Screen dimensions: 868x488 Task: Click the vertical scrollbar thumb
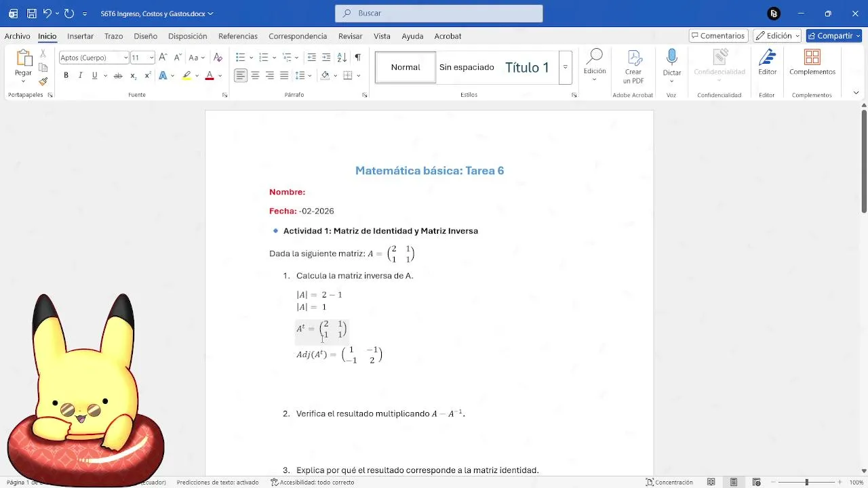coord(864,161)
